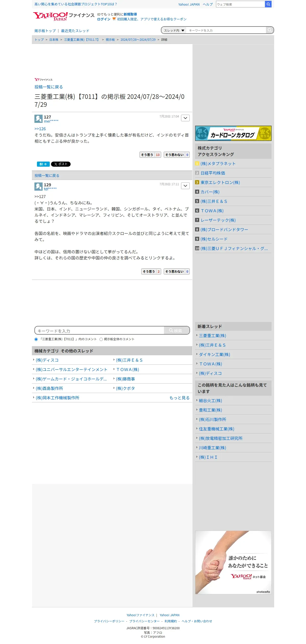This screenshot has width=306, height=644.
Task: Click the X ポスト share button
Action: click(x=61, y=164)
